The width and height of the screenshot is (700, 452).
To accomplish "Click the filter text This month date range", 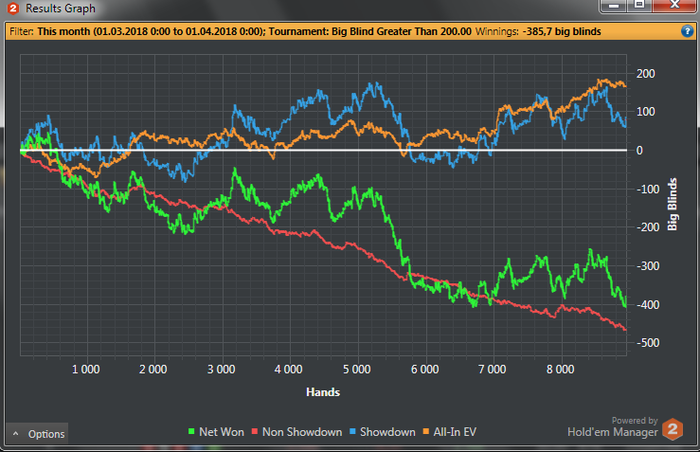I will click(x=151, y=31).
